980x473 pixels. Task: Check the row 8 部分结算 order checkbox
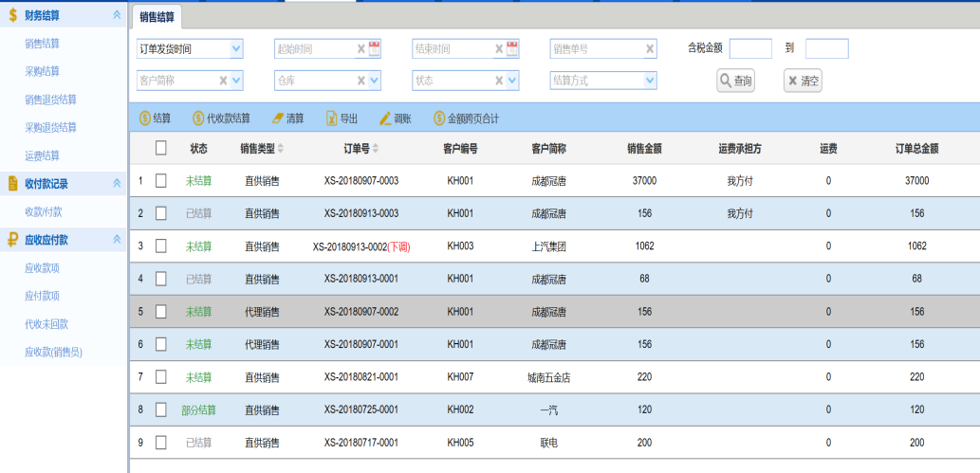pos(161,410)
